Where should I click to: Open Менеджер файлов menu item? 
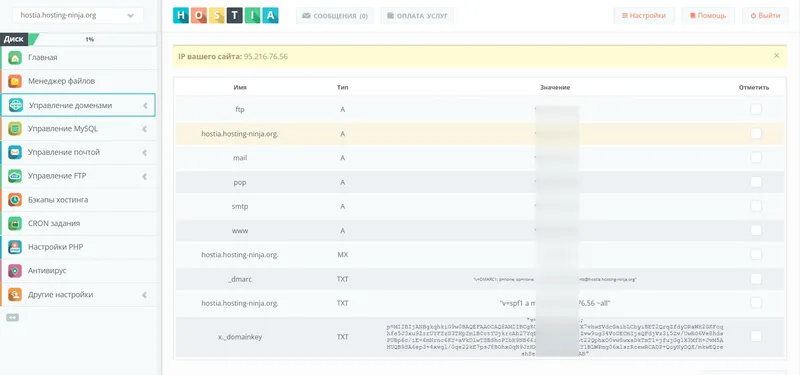[x=78, y=81]
